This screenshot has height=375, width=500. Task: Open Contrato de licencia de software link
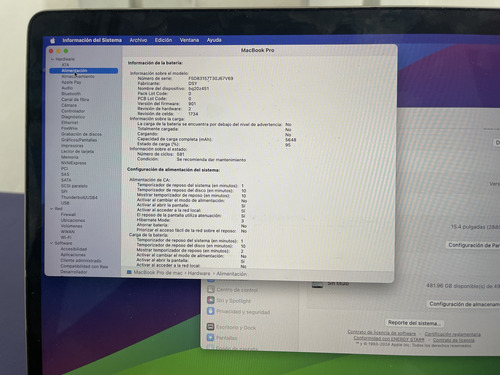[382, 333]
